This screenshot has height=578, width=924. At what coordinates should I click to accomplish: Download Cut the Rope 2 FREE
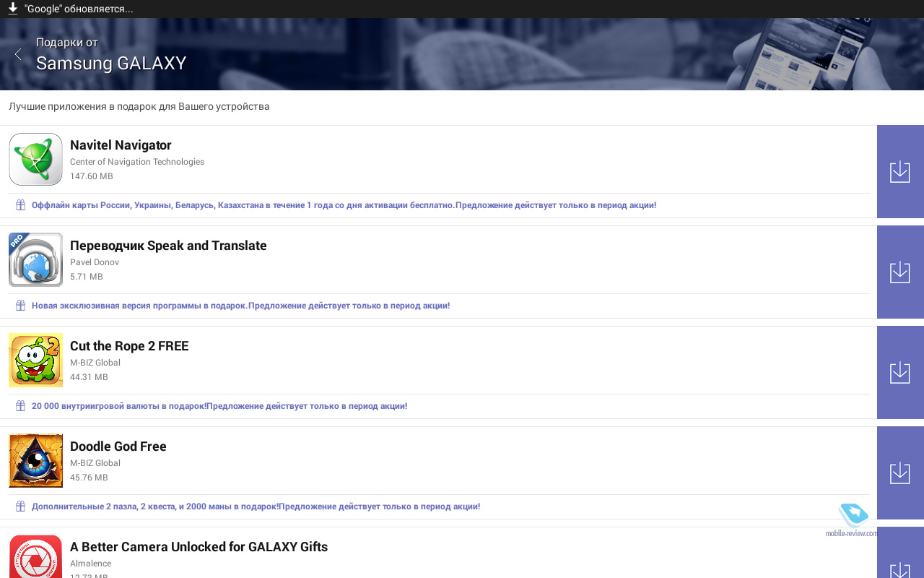click(900, 372)
